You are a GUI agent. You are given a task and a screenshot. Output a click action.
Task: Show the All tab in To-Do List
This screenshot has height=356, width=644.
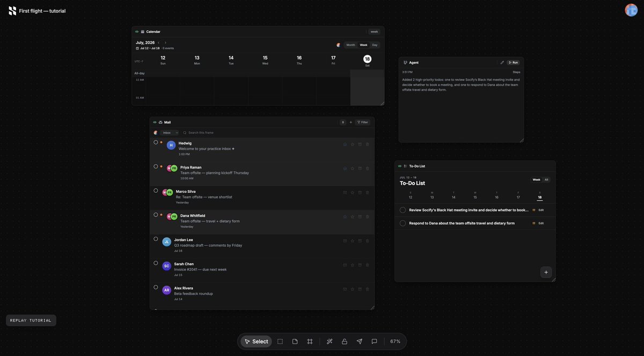click(x=546, y=180)
